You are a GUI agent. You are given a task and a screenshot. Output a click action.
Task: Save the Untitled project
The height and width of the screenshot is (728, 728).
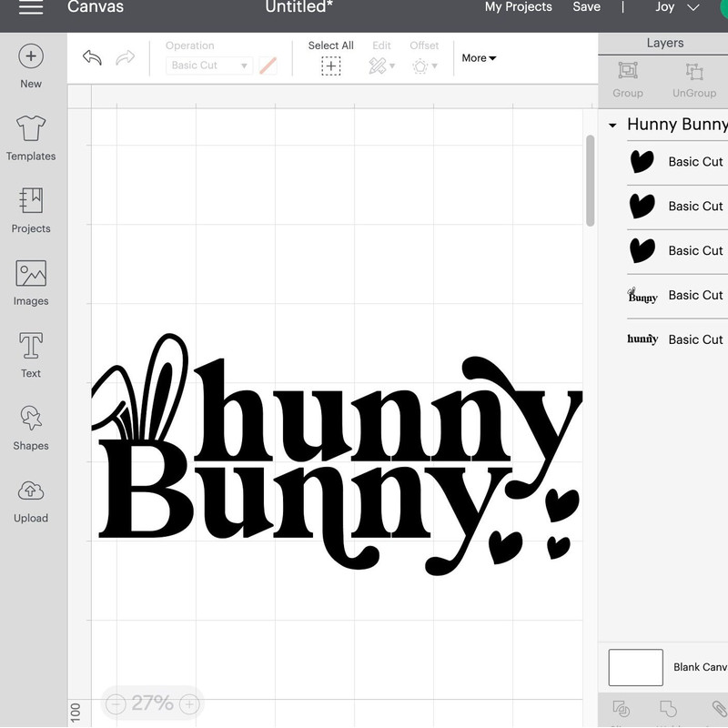click(587, 7)
